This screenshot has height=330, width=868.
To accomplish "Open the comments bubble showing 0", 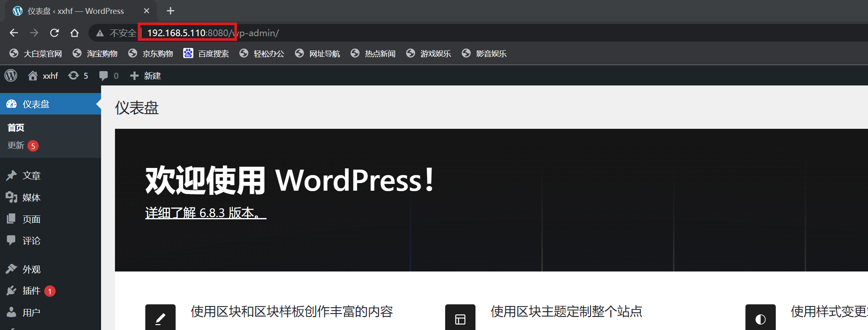I will tap(109, 76).
